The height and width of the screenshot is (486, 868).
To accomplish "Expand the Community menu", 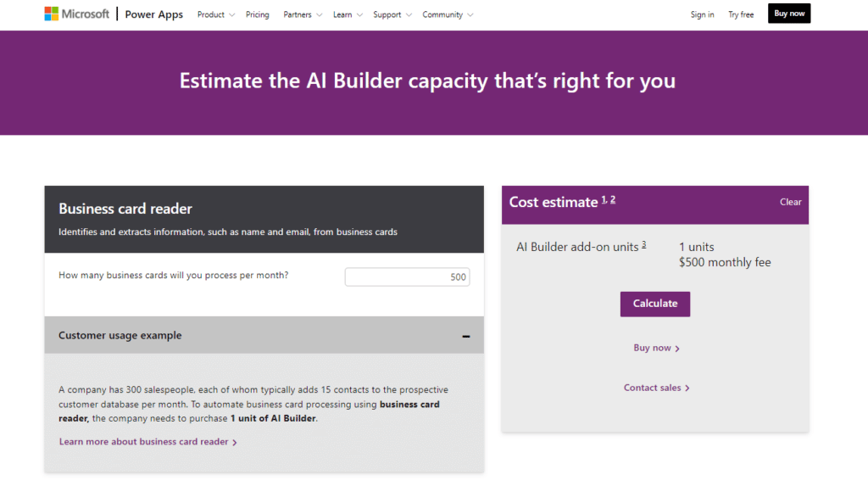I will point(448,14).
